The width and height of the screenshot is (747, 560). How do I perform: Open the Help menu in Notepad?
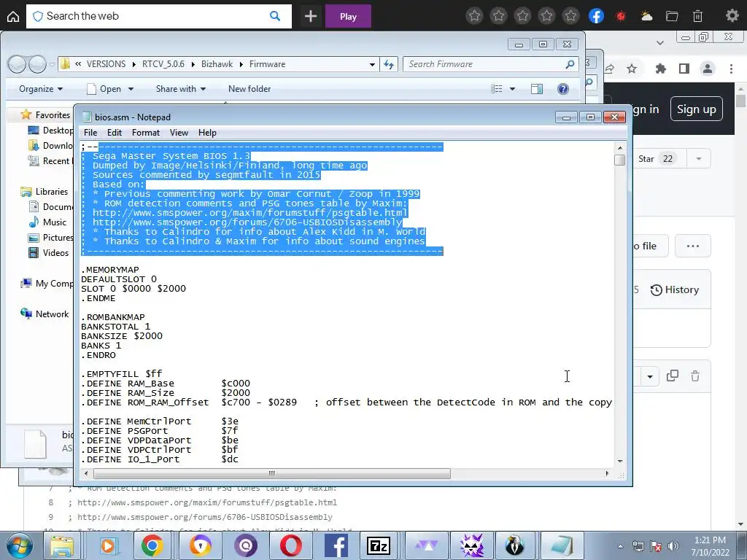[x=207, y=133]
